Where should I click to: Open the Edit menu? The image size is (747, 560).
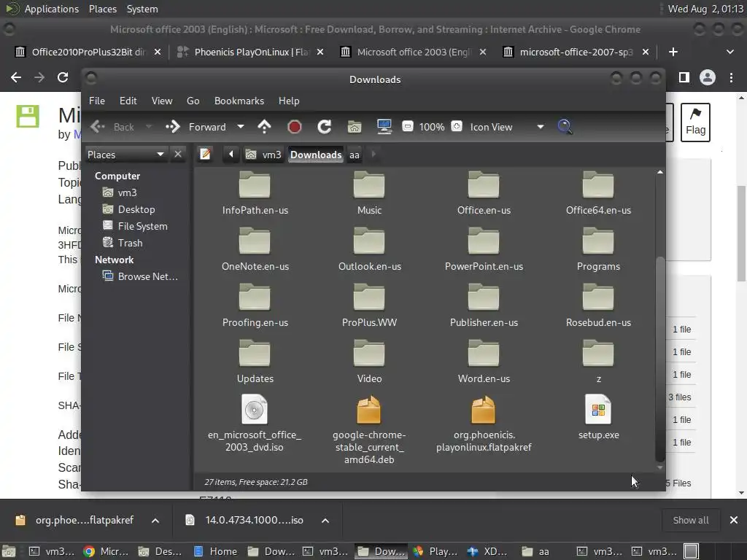point(128,101)
